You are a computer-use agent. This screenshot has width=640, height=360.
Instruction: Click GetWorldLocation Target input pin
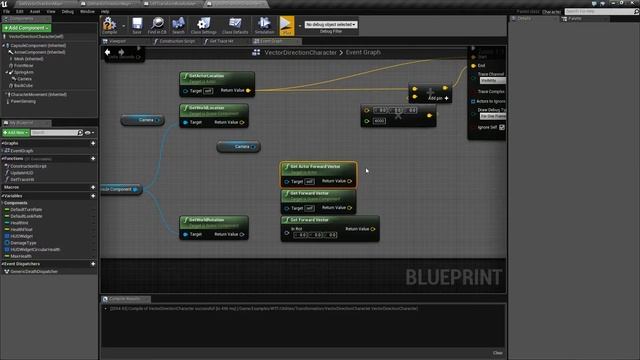[x=186, y=122]
